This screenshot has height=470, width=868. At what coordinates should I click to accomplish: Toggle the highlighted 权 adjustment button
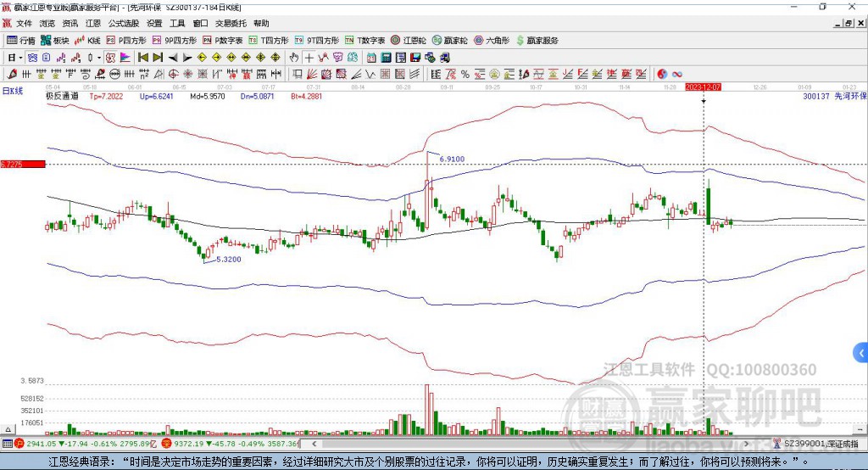tap(110, 58)
